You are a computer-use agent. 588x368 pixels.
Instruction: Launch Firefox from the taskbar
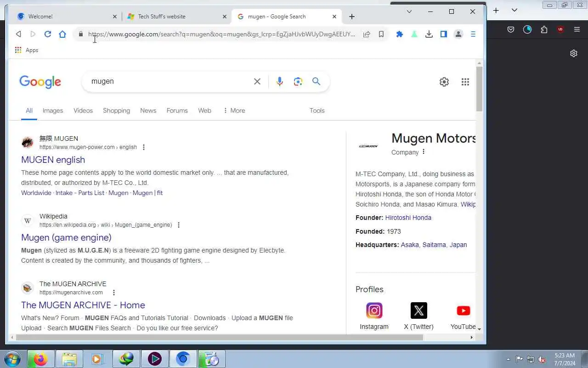coord(40,359)
